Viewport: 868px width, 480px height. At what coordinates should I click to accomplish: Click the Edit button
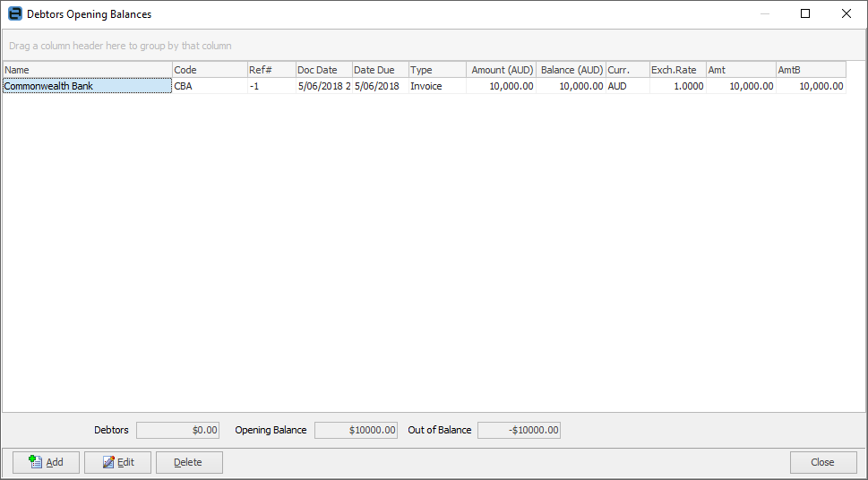coord(117,462)
